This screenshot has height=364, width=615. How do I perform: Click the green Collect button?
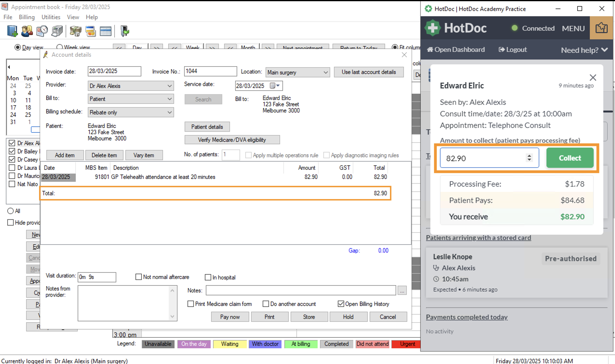(570, 158)
